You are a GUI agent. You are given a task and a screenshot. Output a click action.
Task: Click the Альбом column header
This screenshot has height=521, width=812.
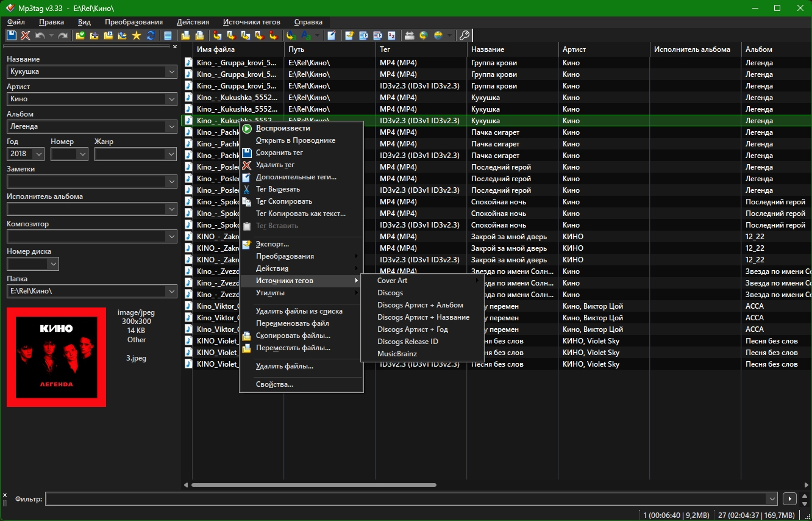point(758,49)
